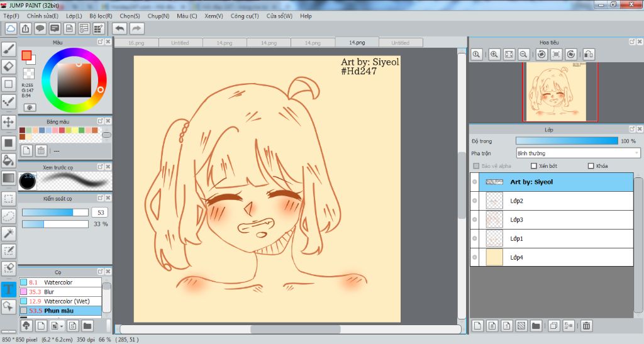Click the Redo arrow button
This screenshot has width=644, height=344.
click(136, 28)
